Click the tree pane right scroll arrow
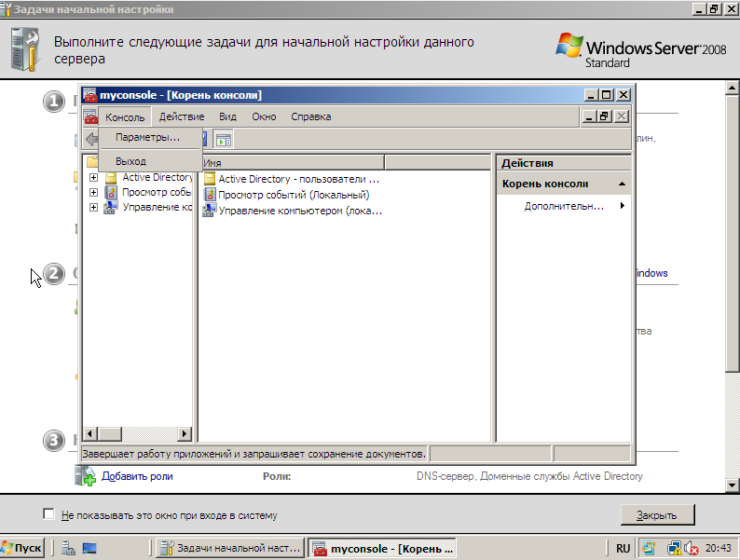 (185, 433)
